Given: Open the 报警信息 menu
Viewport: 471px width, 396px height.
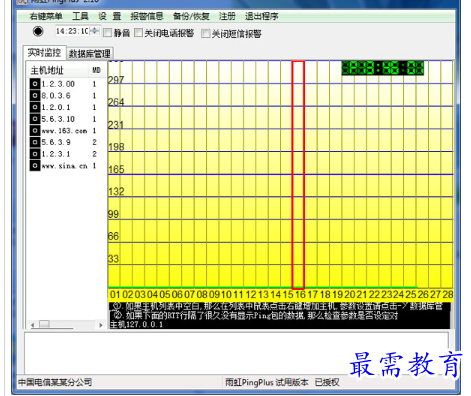Looking at the screenshot, I should [x=147, y=16].
